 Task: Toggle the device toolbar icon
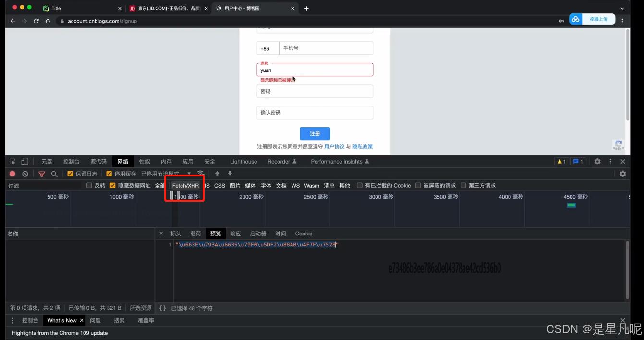click(24, 162)
